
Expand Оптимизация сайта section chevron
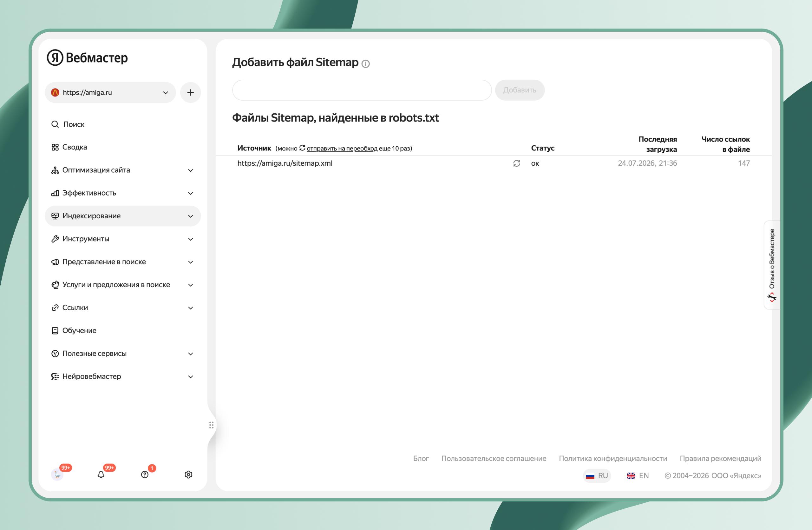(x=190, y=170)
